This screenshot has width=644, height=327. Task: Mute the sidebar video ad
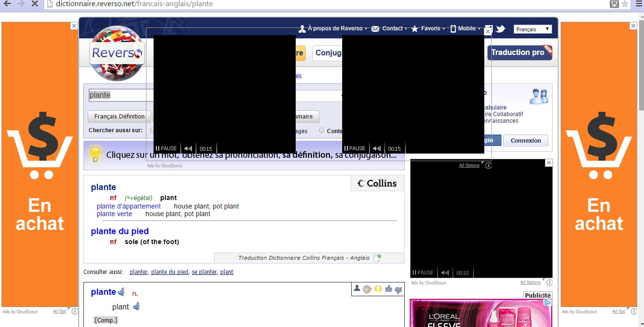pyautogui.click(x=445, y=272)
